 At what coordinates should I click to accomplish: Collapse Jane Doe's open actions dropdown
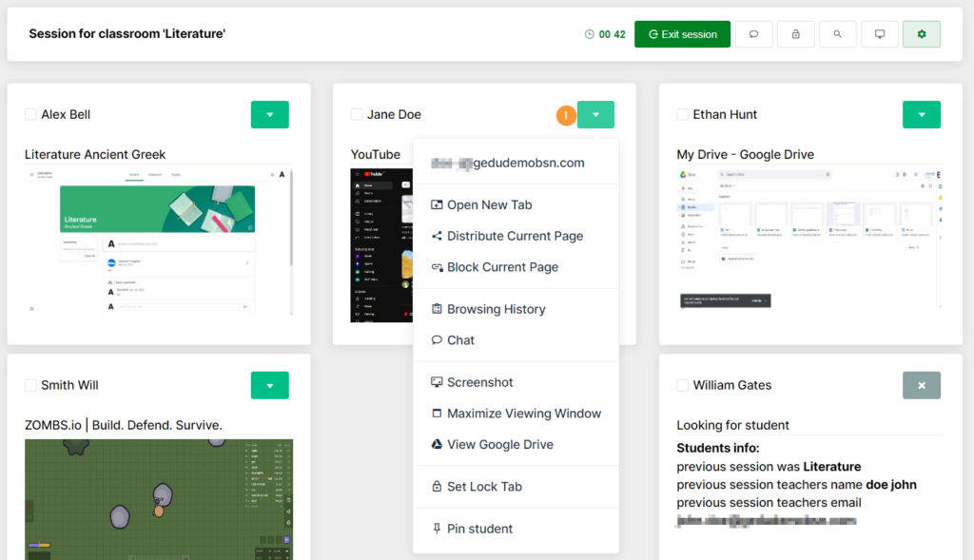[x=595, y=114]
